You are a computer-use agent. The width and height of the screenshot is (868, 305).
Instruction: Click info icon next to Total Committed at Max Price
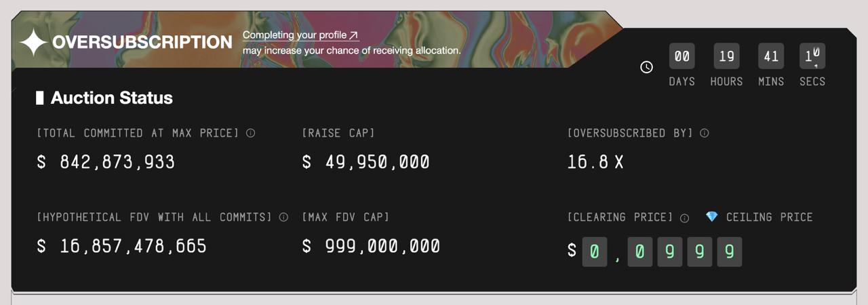pyautogui.click(x=250, y=134)
